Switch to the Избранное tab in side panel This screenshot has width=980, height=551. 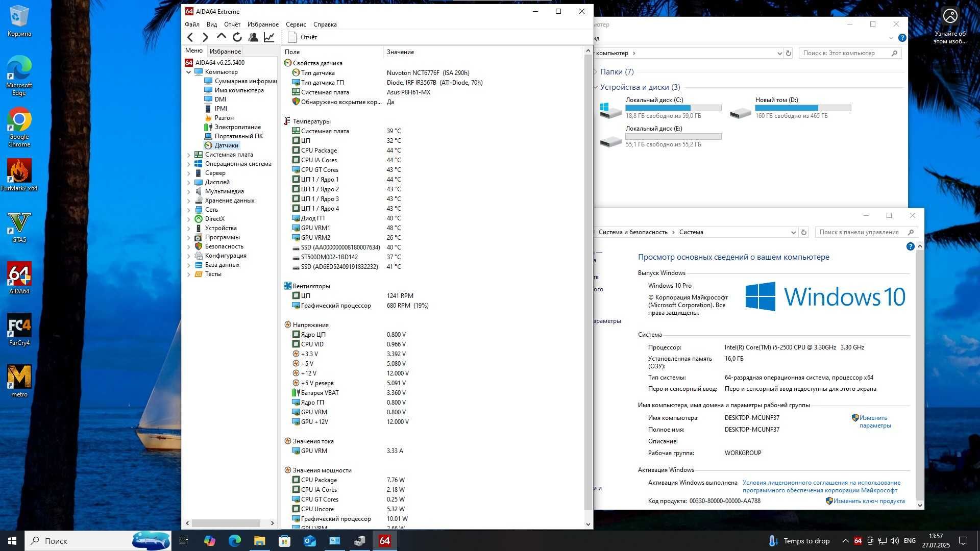coord(225,51)
